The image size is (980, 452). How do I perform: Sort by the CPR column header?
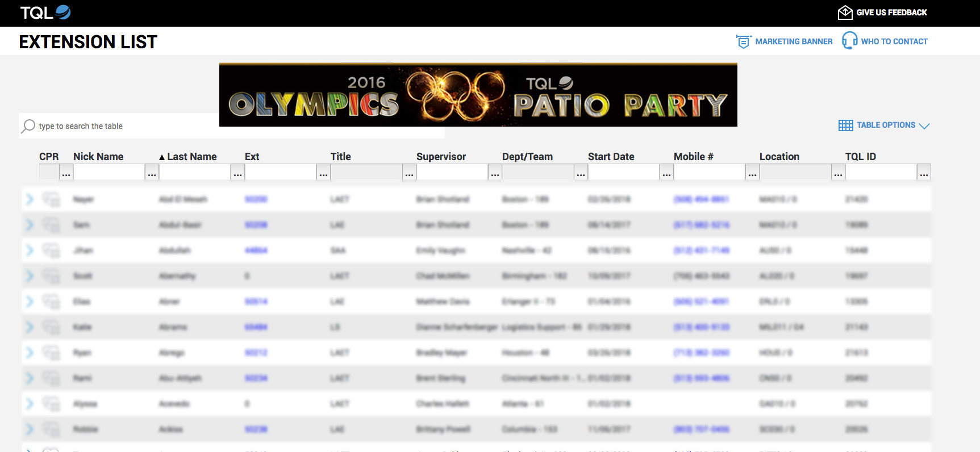tap(49, 157)
